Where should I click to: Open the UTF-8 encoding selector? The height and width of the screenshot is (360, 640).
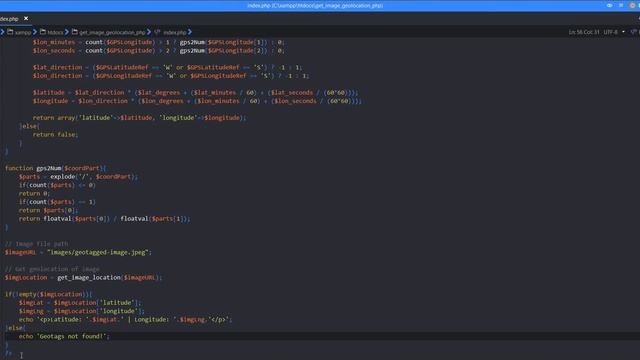coord(610,32)
